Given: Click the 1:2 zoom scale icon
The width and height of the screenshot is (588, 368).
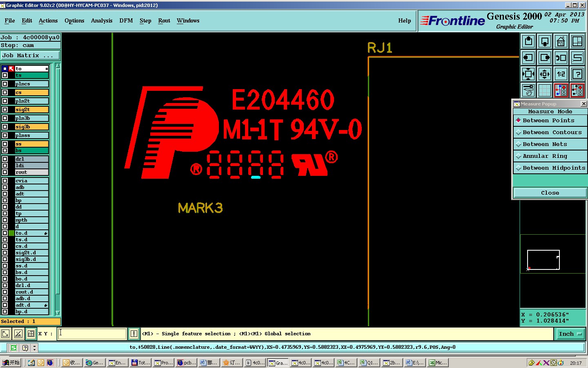Looking at the screenshot, I should point(561,74).
